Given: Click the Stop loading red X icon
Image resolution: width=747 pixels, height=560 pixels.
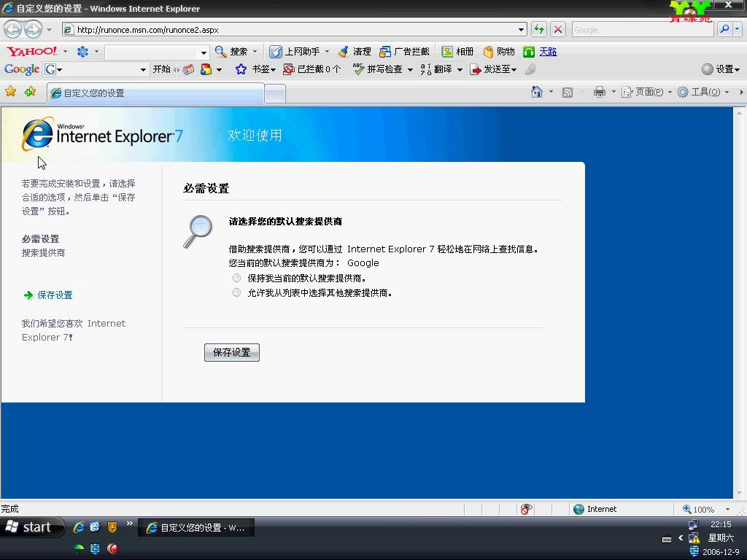Looking at the screenshot, I should tap(558, 29).
